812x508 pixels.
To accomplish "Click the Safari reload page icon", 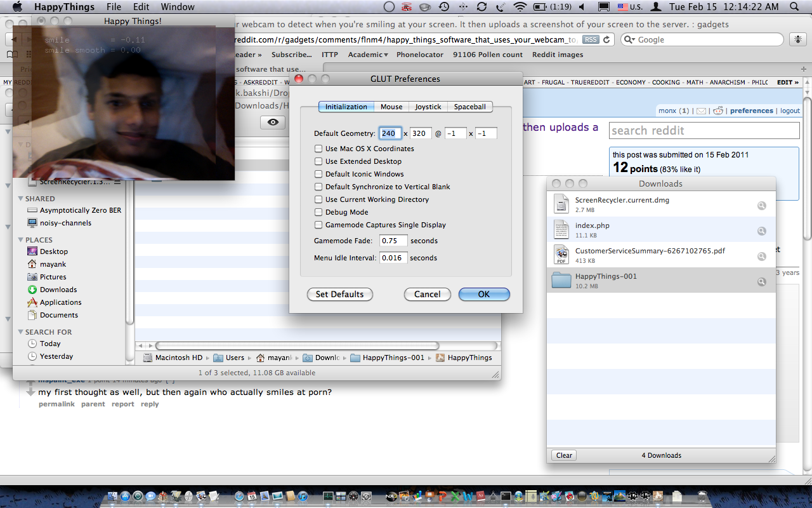I will pos(607,39).
